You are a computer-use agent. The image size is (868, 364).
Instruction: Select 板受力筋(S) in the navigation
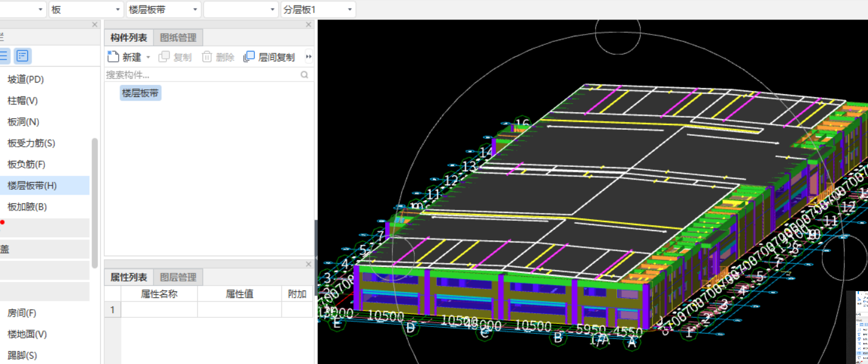31,143
